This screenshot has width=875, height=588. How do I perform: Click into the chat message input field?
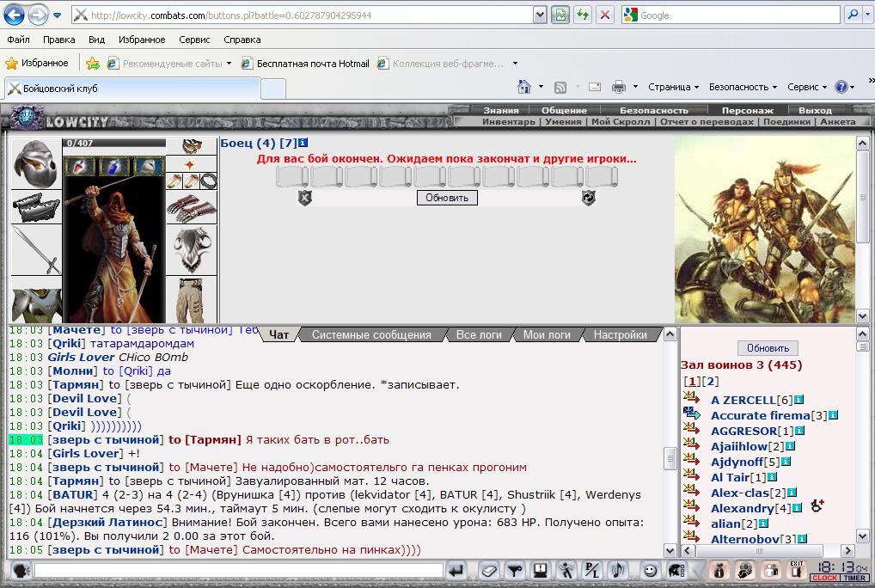pos(239,570)
